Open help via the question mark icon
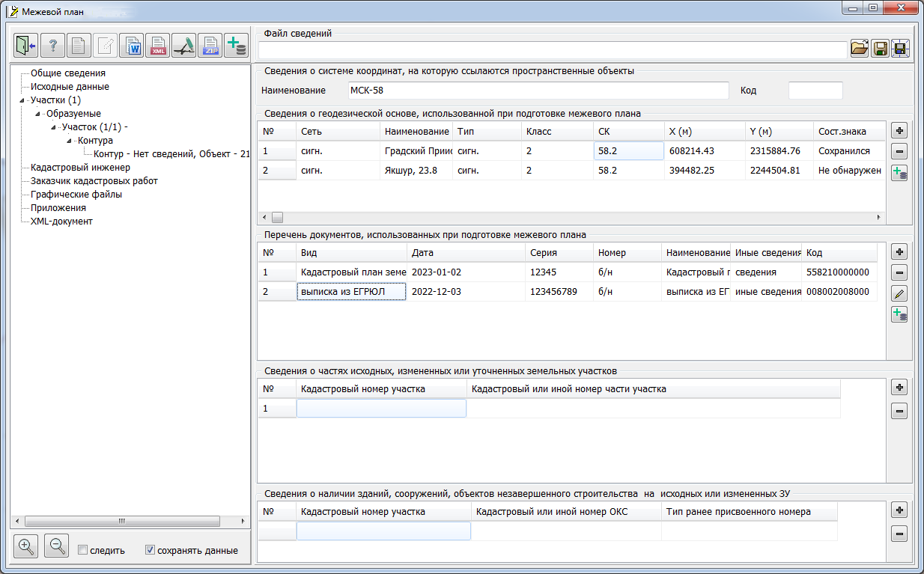 pyautogui.click(x=52, y=46)
